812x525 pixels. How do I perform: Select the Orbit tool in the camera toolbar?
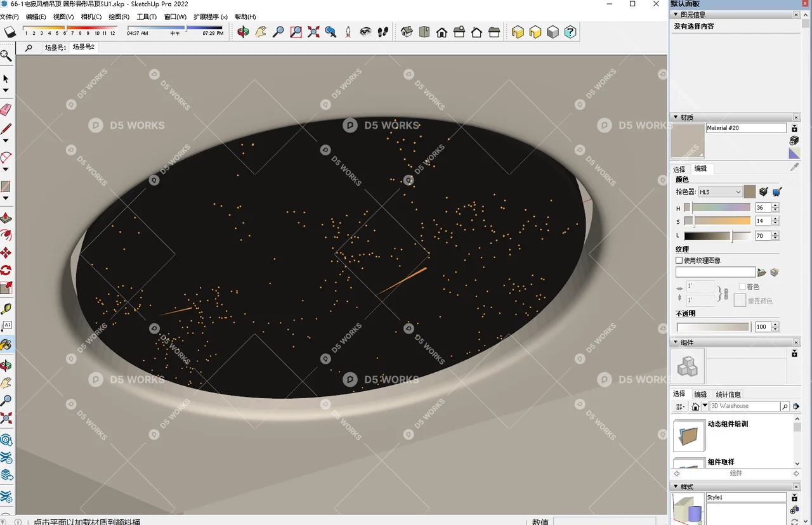(x=243, y=32)
